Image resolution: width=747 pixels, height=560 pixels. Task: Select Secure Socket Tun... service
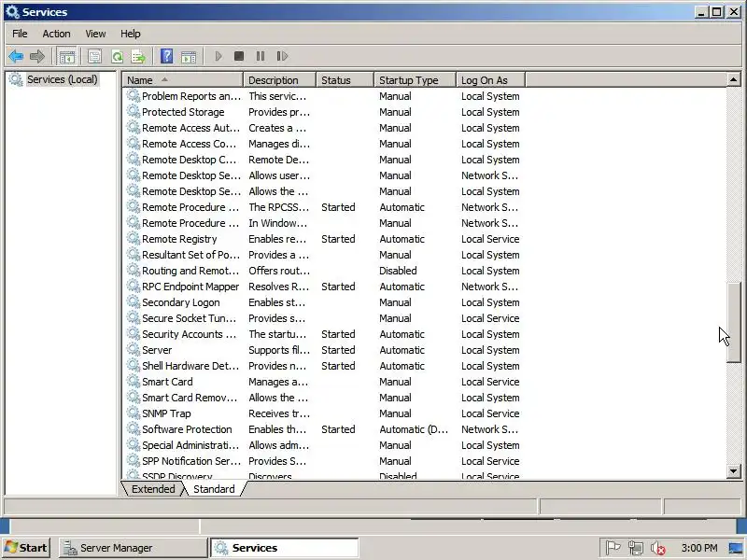click(324, 318)
